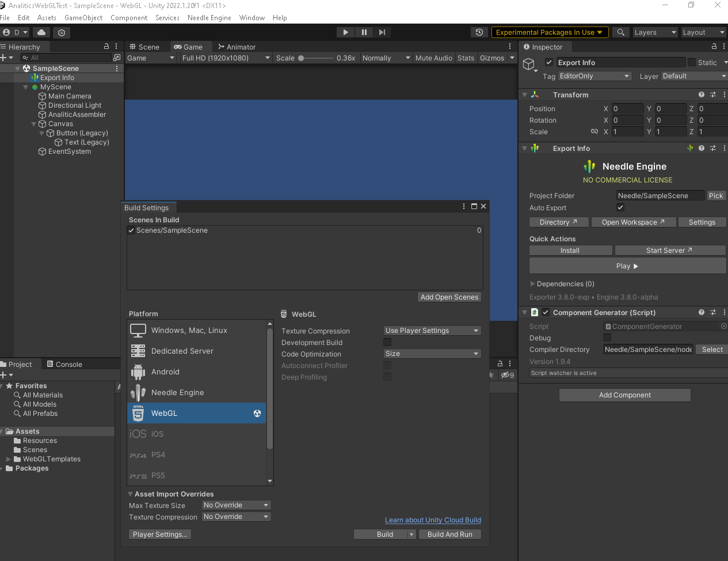Viewport: 728px width, 561px height.
Task: Click Script object picker circle icon
Action: [x=724, y=326]
